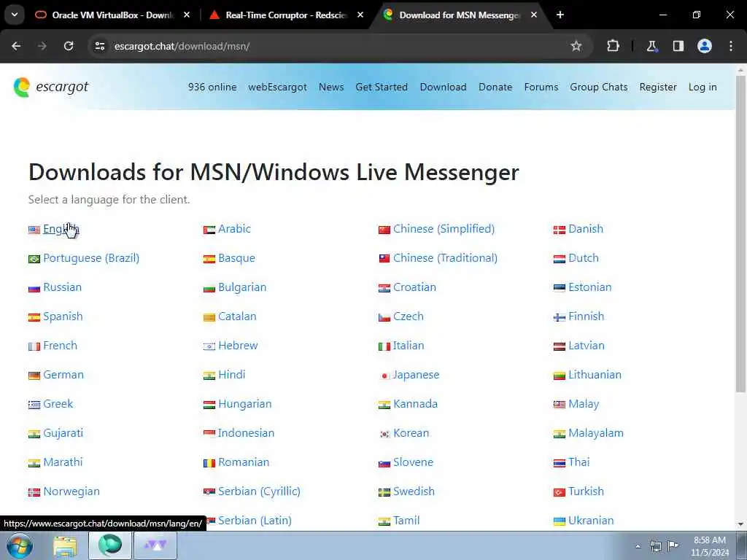This screenshot has height=560, width=747.
Task: Click the Log in link
Action: 703,87
